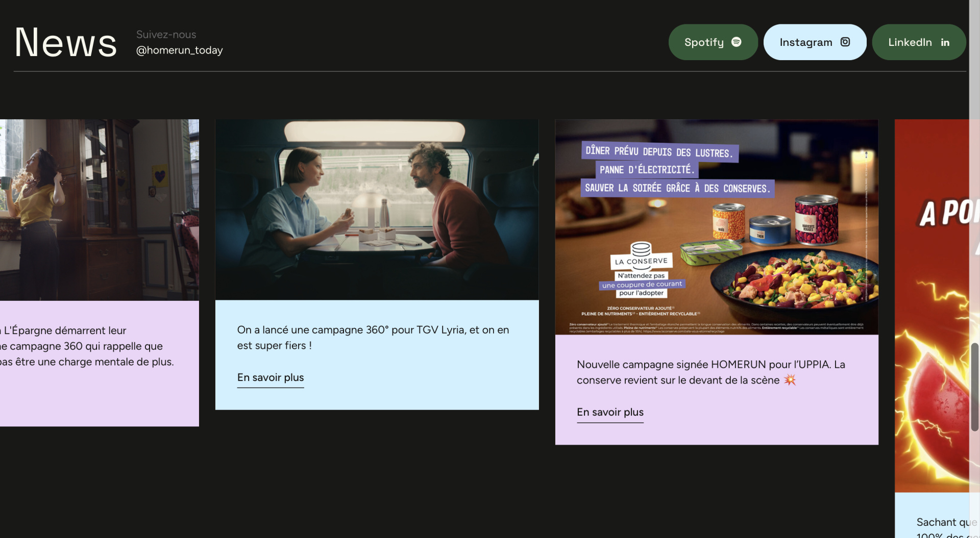Click the page vertical scrollbar thumb
Image resolution: width=980 pixels, height=538 pixels.
coord(975,387)
